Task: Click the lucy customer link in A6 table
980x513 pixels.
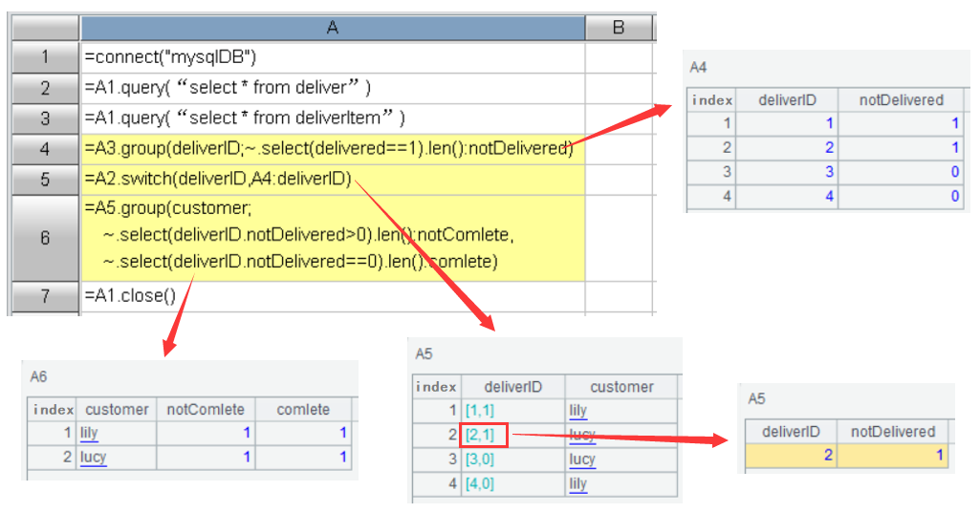Action: pyautogui.click(x=93, y=457)
